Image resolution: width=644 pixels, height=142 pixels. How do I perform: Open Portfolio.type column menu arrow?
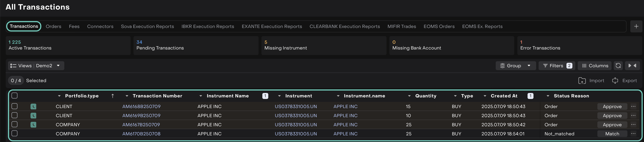(x=59, y=96)
